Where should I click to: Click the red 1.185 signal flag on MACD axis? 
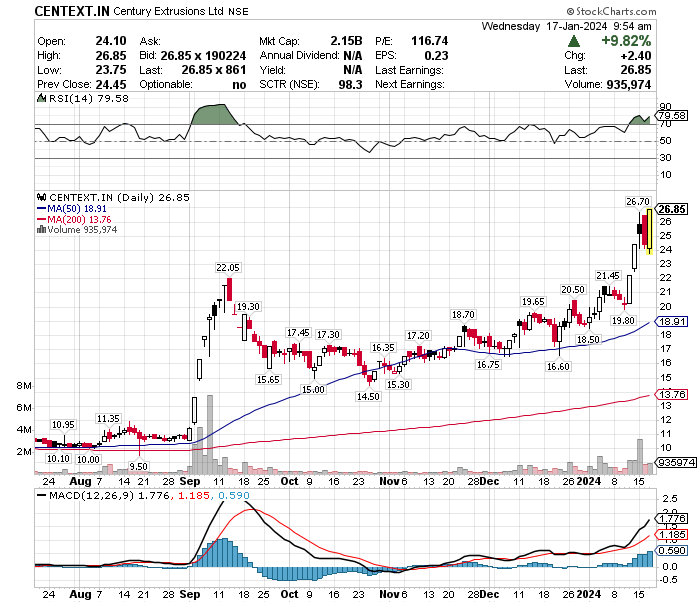pos(671,535)
